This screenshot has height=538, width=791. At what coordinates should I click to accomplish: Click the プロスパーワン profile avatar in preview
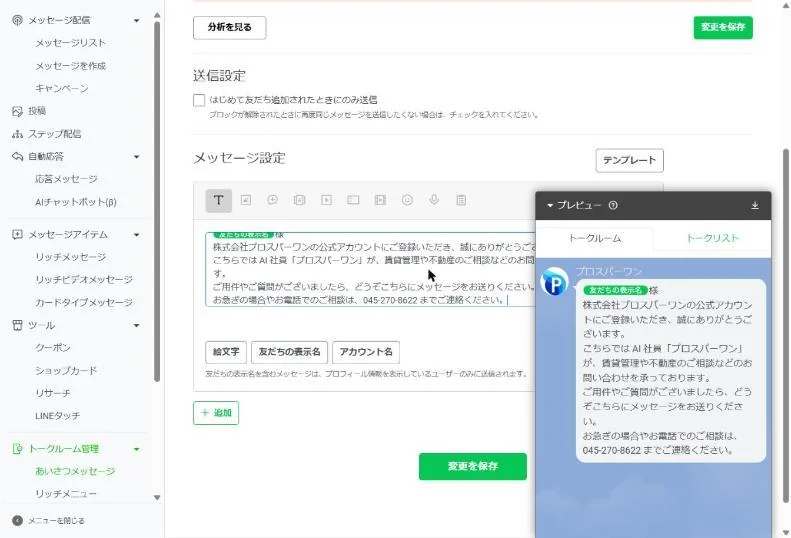pos(554,282)
